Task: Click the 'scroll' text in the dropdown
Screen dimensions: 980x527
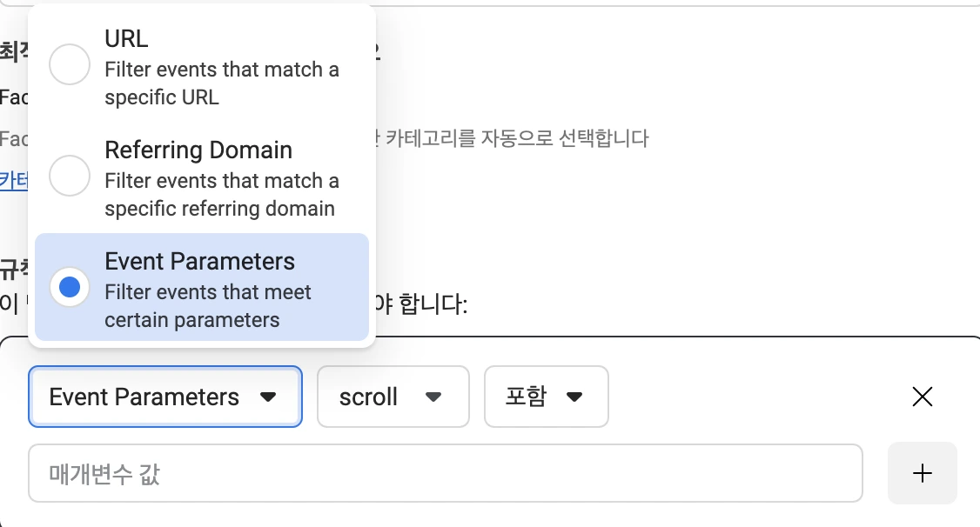Action: [x=368, y=397]
